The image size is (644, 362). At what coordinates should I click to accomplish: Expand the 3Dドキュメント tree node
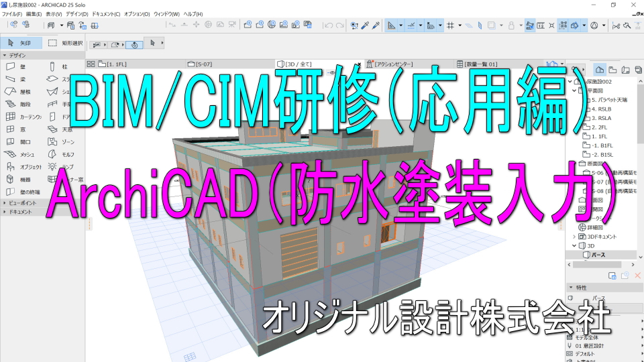click(x=574, y=237)
